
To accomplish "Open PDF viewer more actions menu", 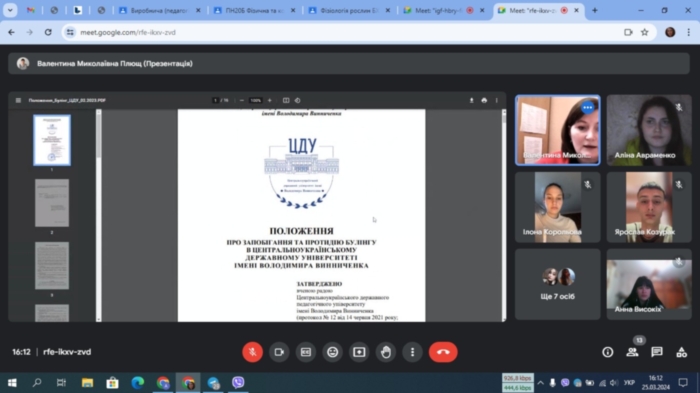I will [x=496, y=100].
